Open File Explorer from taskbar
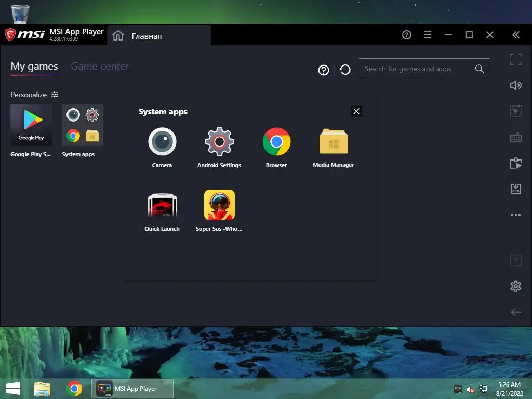The image size is (532, 399). click(42, 389)
